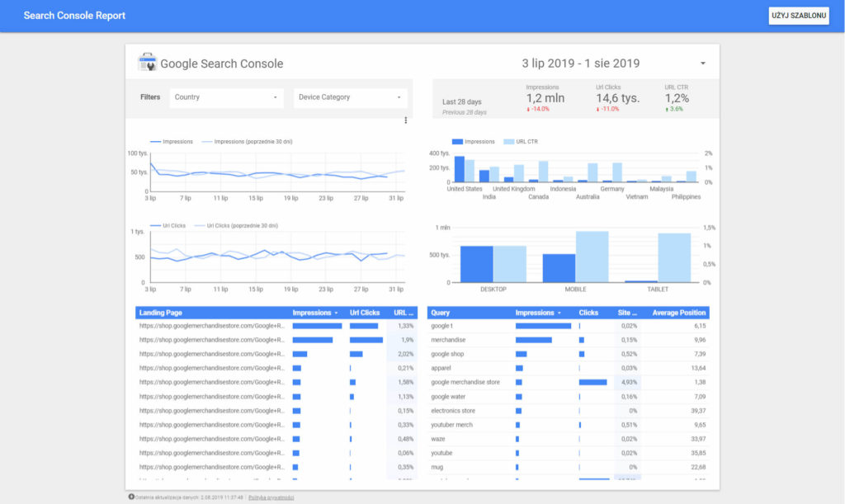Click the Google Search Console toolbox logo icon
This screenshot has height=504, width=845.
pyautogui.click(x=149, y=63)
